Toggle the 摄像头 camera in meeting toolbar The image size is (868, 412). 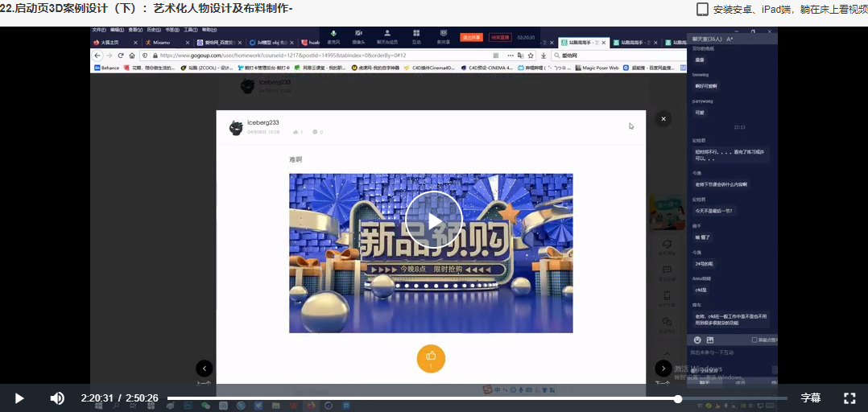pyautogui.click(x=359, y=37)
